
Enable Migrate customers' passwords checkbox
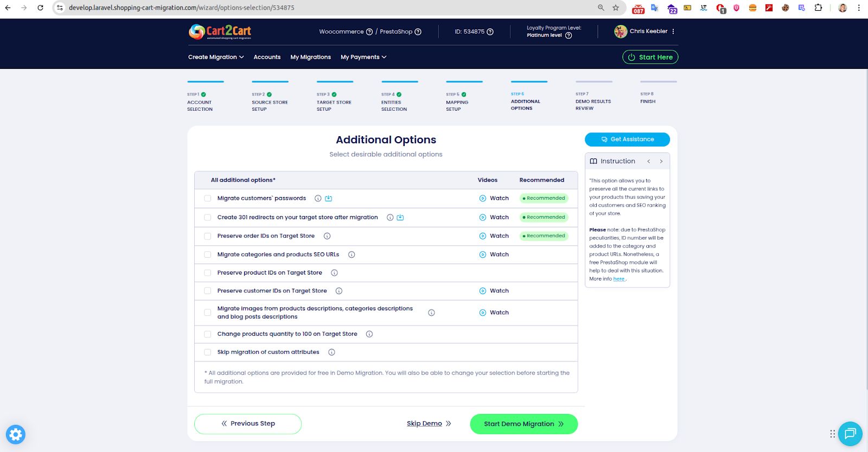pos(208,199)
